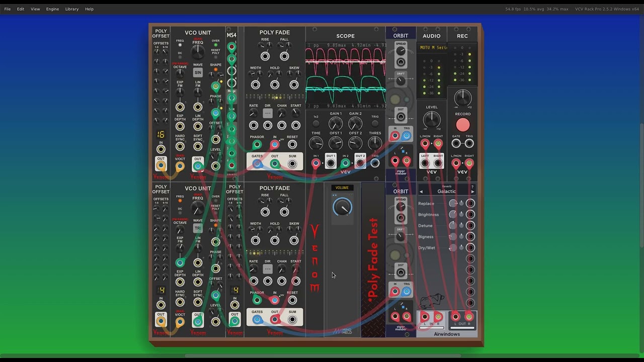Click MS4 module input jack 3
The height and width of the screenshot is (362, 644).
(x=231, y=71)
